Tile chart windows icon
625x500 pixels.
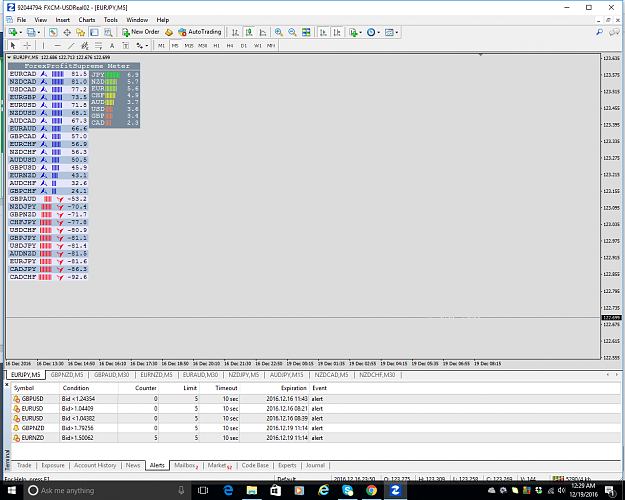306,32
